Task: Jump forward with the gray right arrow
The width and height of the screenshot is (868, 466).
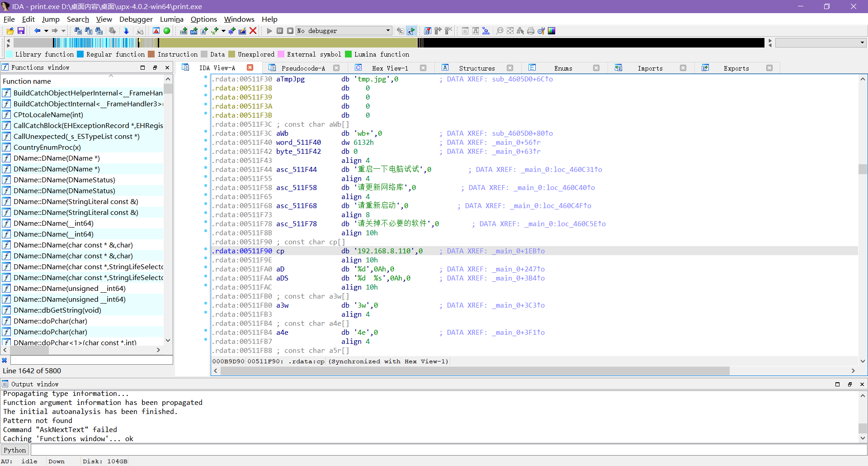Action: [55, 31]
